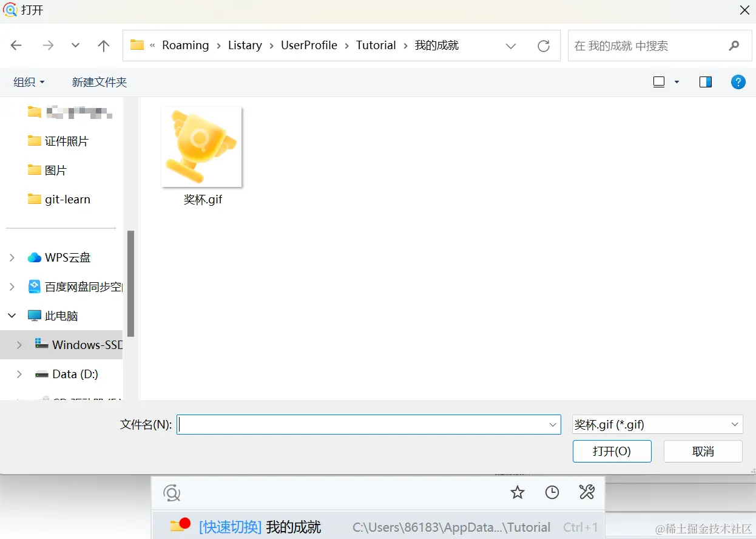The image size is (756, 539).
Task: Open the 奖杯.gif (*.gif) file type dropdown
Action: tap(658, 424)
